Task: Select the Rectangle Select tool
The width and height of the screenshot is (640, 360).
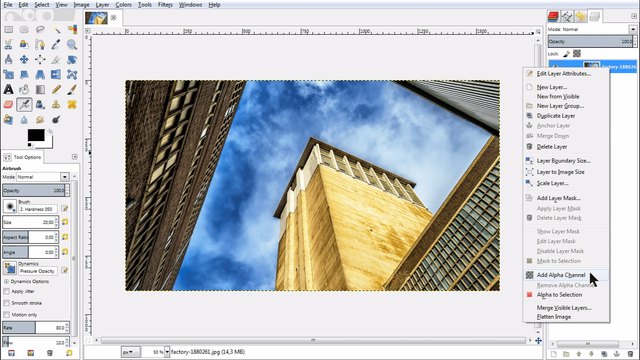Action: (8, 29)
